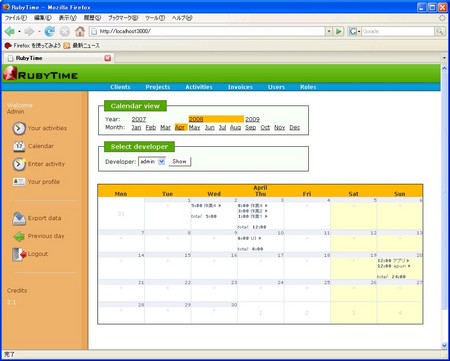This screenshot has width=450, height=361.
Task: Go to Firefox home page icon
Action: [80, 31]
